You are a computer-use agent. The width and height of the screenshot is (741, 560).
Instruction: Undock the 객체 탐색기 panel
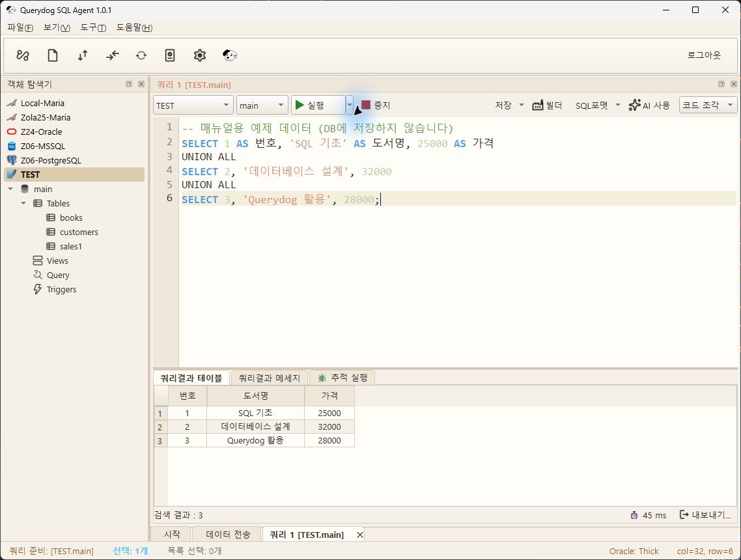click(129, 84)
